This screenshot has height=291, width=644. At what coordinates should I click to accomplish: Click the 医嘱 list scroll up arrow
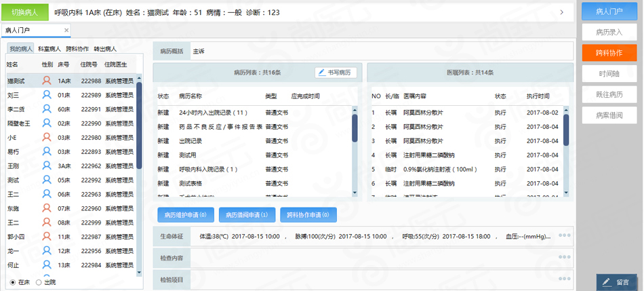[x=566, y=109]
